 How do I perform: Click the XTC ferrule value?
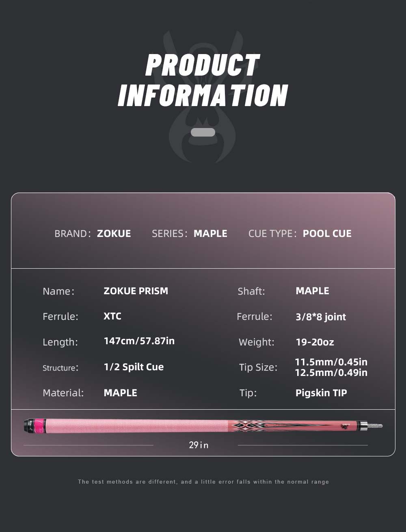pyautogui.click(x=112, y=316)
